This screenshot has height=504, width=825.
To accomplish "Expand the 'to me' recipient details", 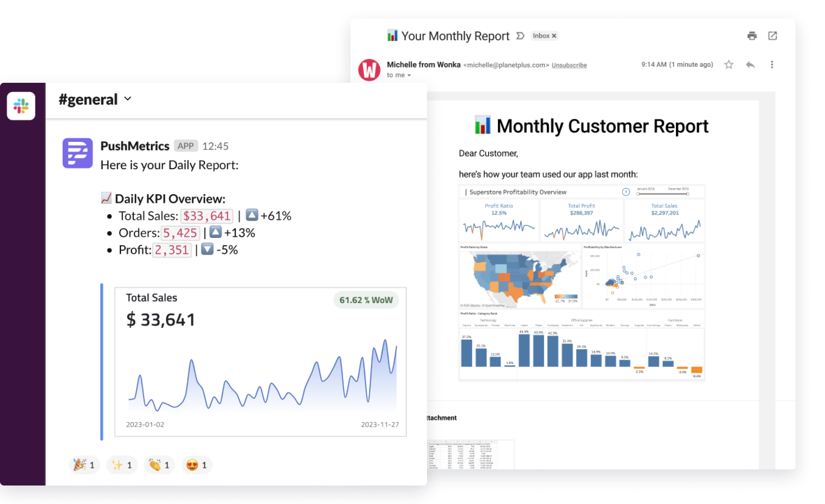I will tap(409, 76).
